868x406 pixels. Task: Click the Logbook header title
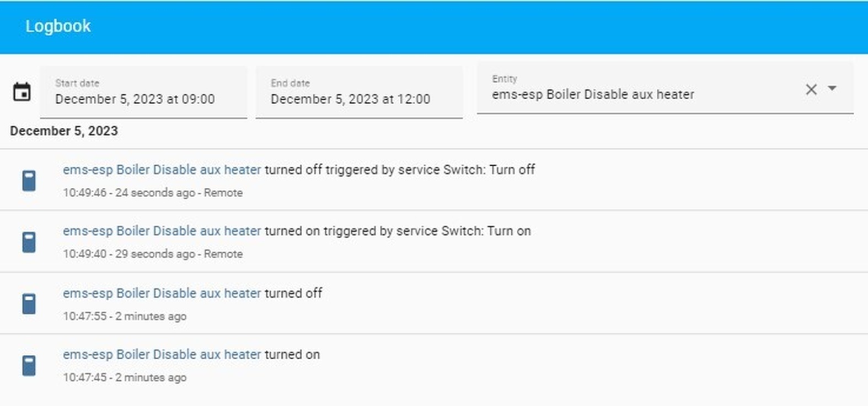(x=58, y=26)
